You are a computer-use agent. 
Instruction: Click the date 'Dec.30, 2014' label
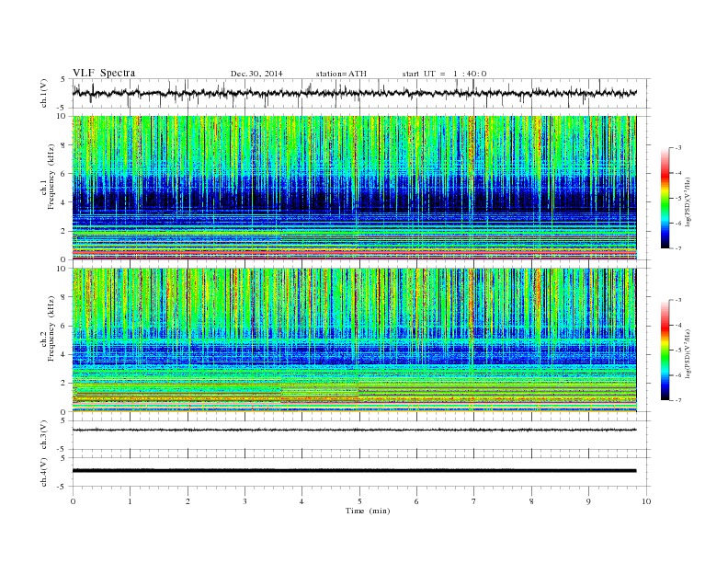(256, 74)
